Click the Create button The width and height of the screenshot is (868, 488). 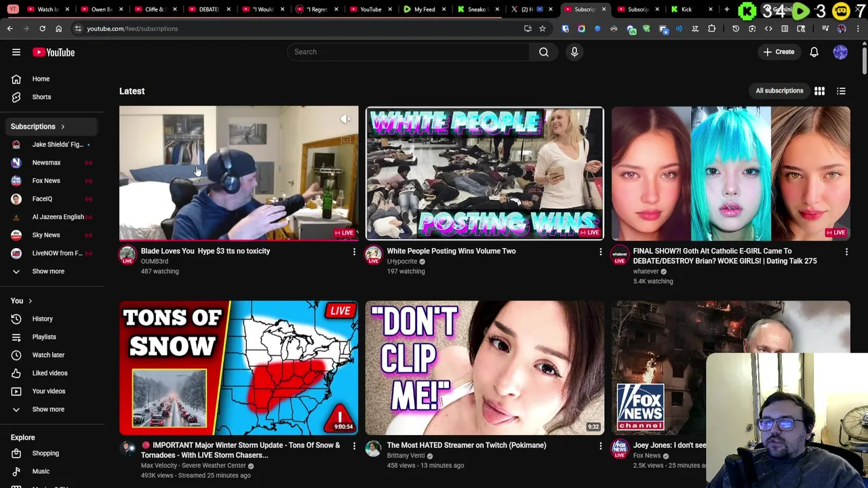[x=778, y=52]
